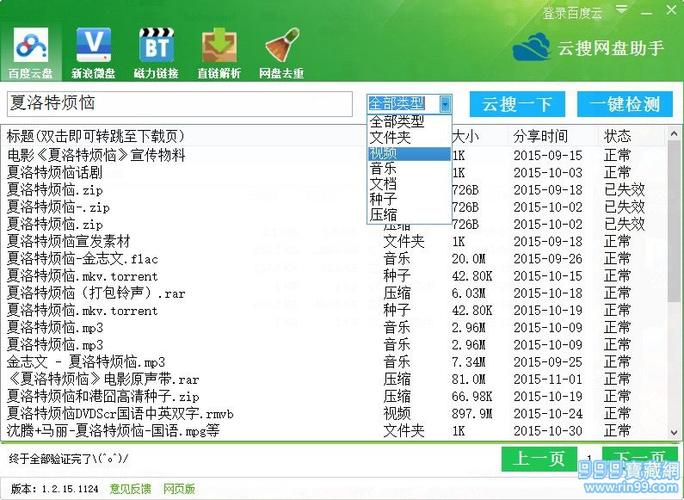Open the 百度云盘 search tab
684x500 pixels.
[x=31, y=53]
